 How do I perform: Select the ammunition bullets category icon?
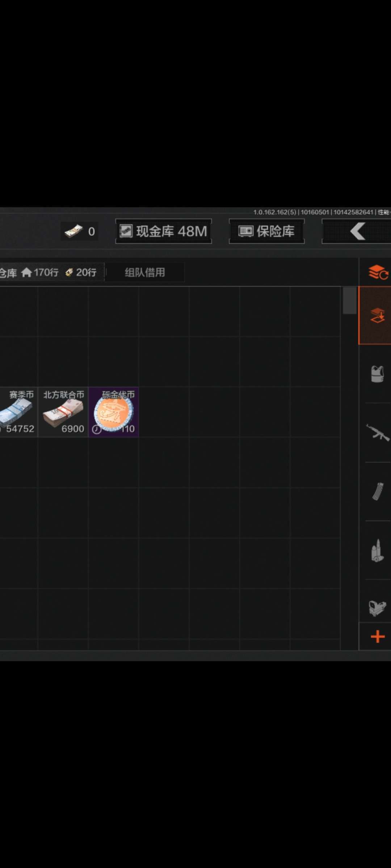tap(377, 550)
